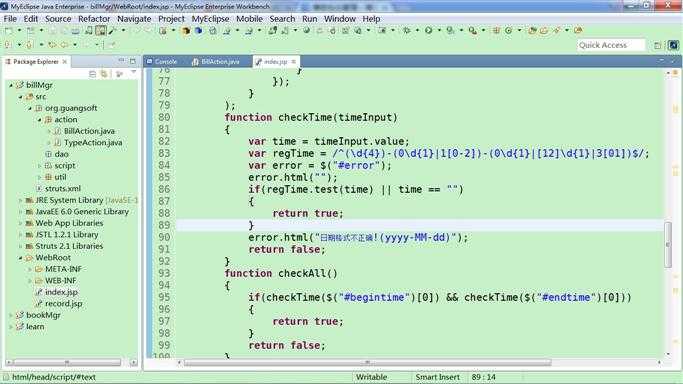This screenshot has height=384, width=683.
Task: Click the Quick Access search field
Action: coord(611,45)
